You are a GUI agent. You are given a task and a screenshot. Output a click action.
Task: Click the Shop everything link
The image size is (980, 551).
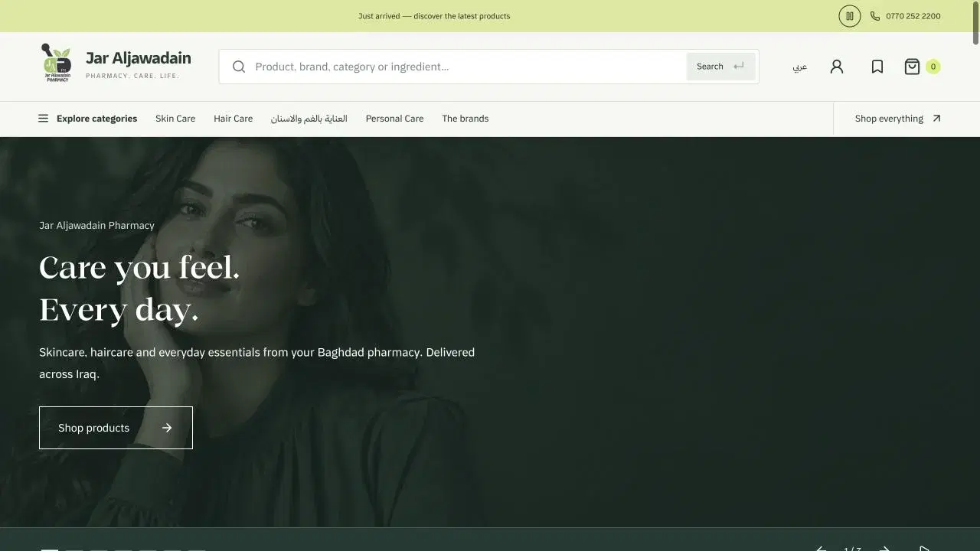tap(898, 119)
